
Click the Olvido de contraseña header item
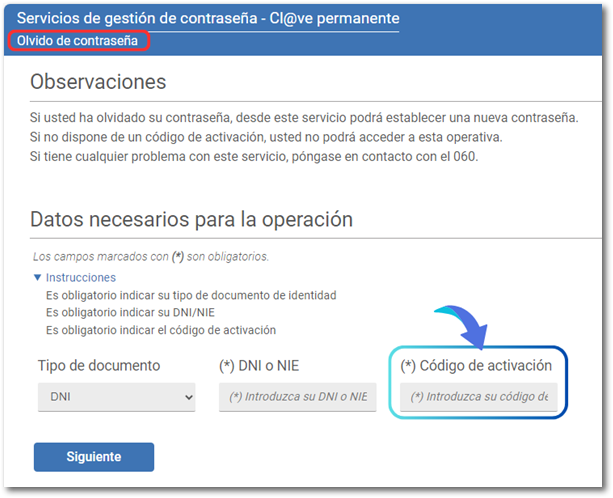(x=78, y=41)
